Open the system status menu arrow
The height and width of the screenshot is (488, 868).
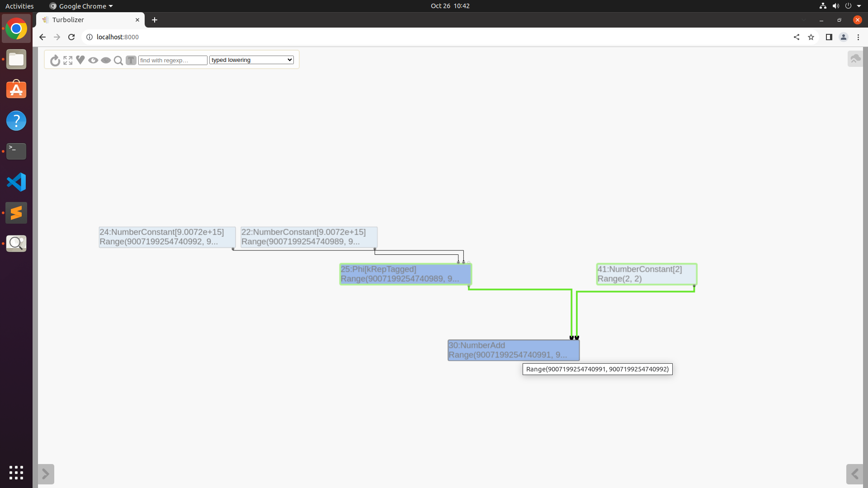859,6
